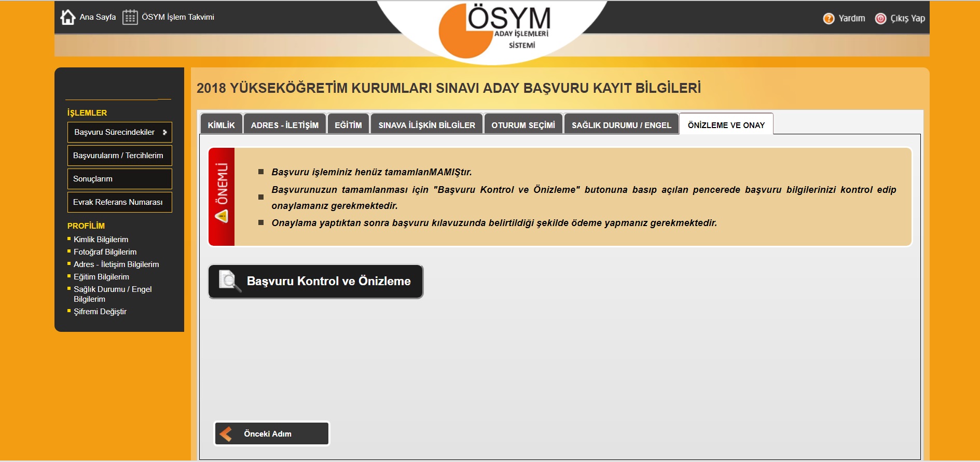Open Sağlık Durumu / Engel Bilgilerim link
Screen dimensions: 980x462
tap(113, 294)
